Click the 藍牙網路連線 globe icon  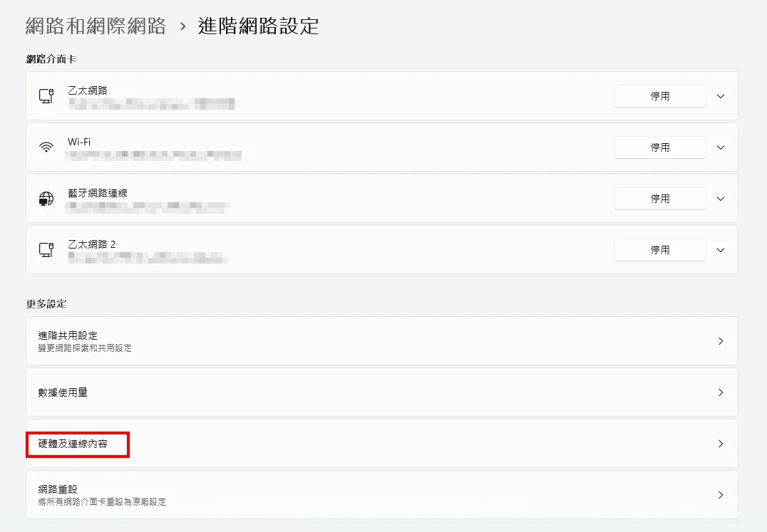pyautogui.click(x=46, y=199)
